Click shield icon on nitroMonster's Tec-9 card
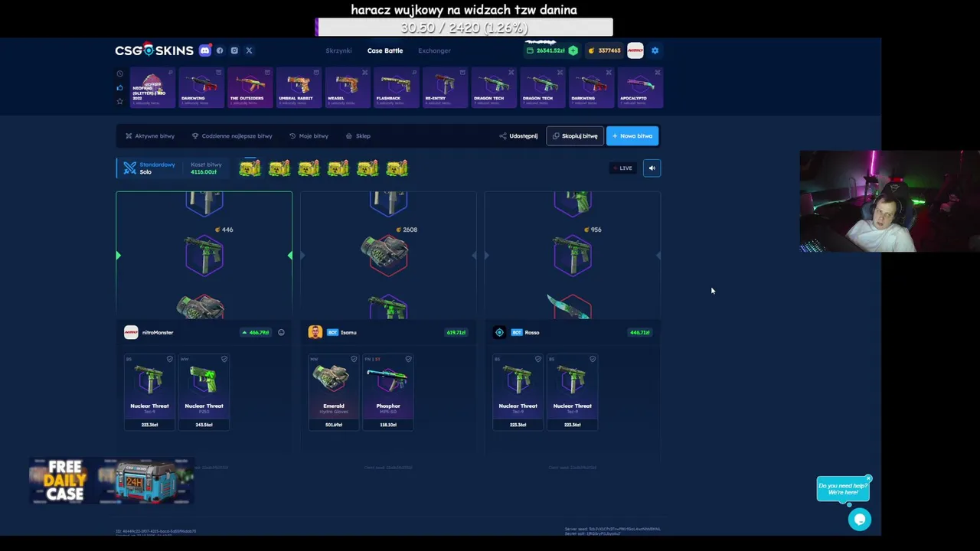The image size is (980, 551). click(170, 359)
